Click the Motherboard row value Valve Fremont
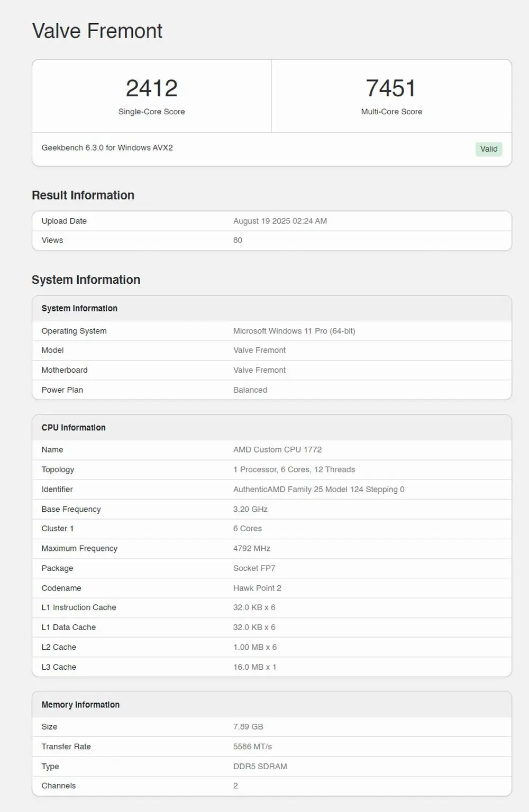 pyautogui.click(x=259, y=370)
